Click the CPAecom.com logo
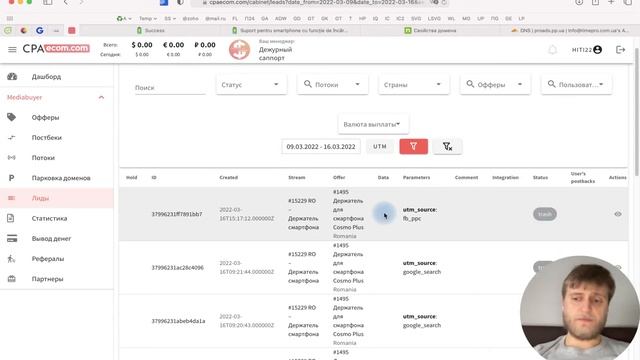640x360 pixels. click(x=56, y=49)
